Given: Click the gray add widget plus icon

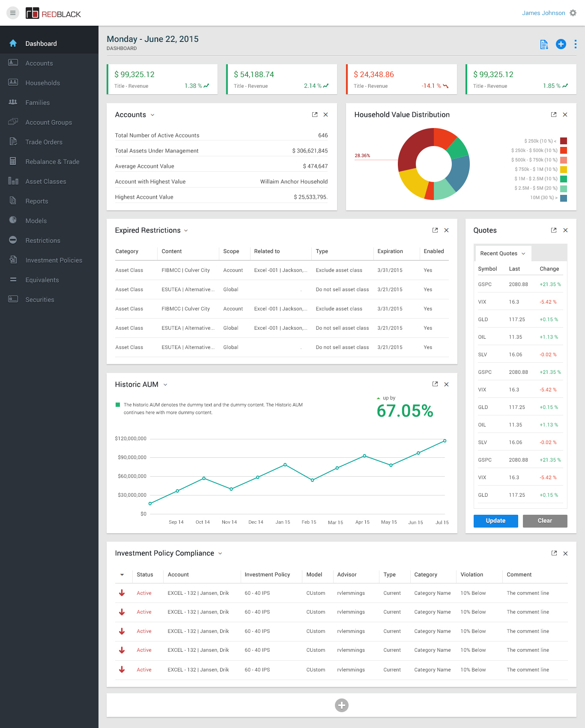Looking at the screenshot, I should point(341,705).
